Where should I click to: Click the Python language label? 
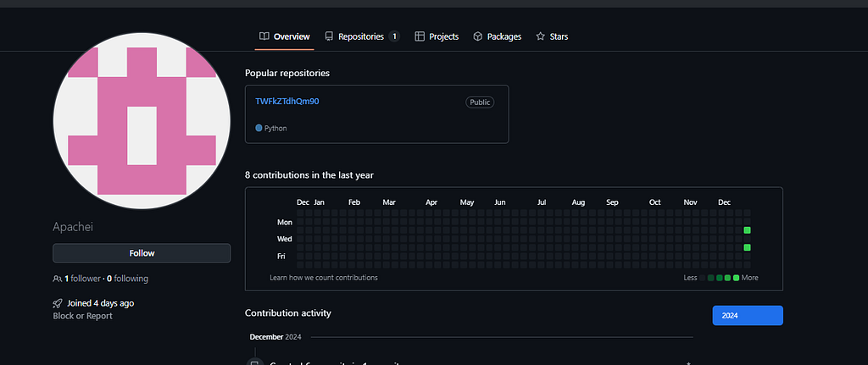[275, 129]
